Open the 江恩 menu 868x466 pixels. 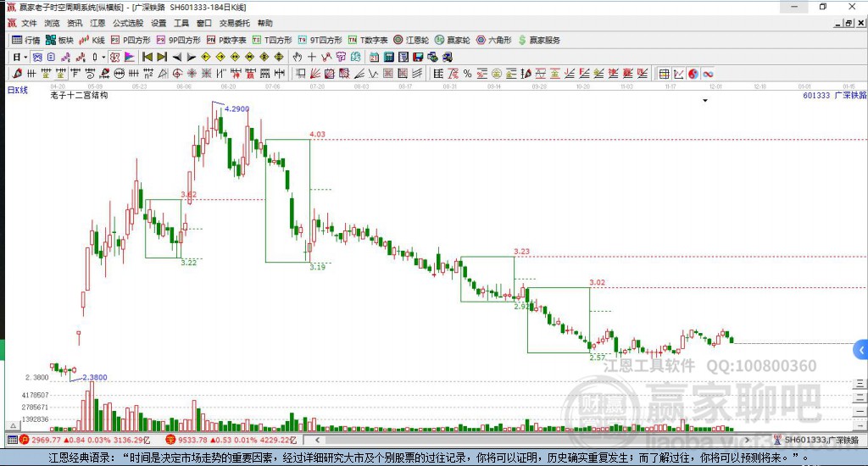[x=97, y=23]
